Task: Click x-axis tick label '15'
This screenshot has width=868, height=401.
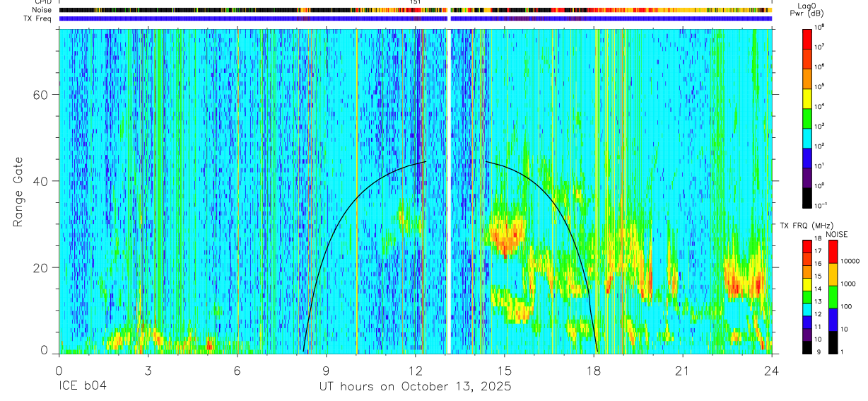Action: (505, 371)
